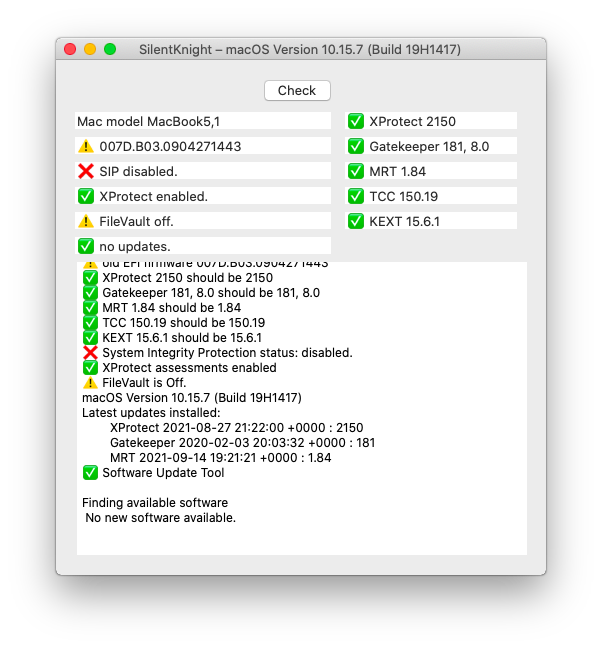Click 'FileVault is Off.' log line
Viewport: 602px width, 649px height.
(144, 382)
